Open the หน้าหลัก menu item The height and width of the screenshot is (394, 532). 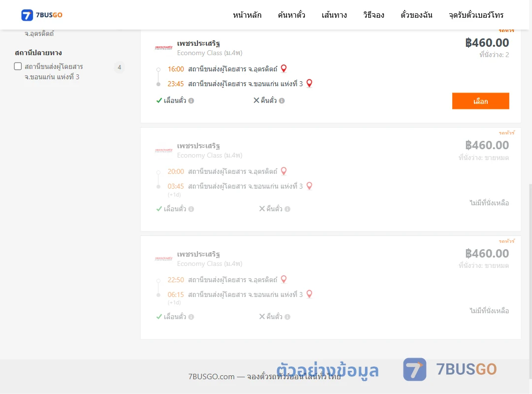coord(247,15)
